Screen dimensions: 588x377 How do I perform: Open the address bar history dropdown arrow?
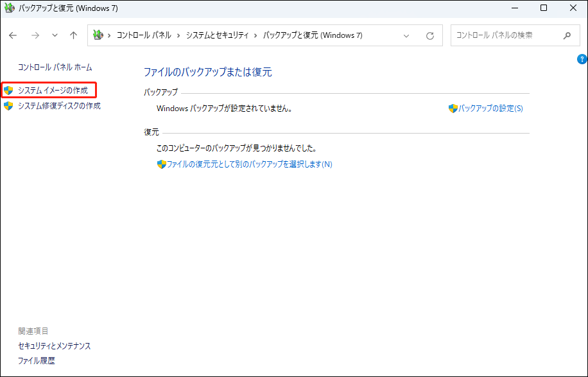[x=406, y=35]
